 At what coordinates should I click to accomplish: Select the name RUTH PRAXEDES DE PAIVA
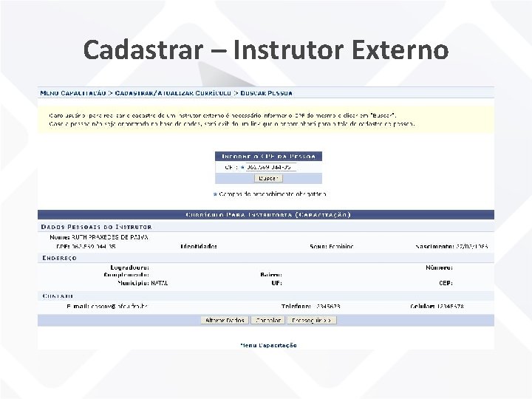point(110,237)
